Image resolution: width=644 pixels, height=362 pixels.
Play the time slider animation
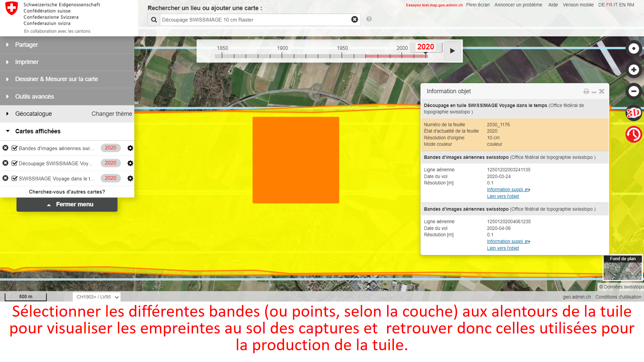point(452,51)
